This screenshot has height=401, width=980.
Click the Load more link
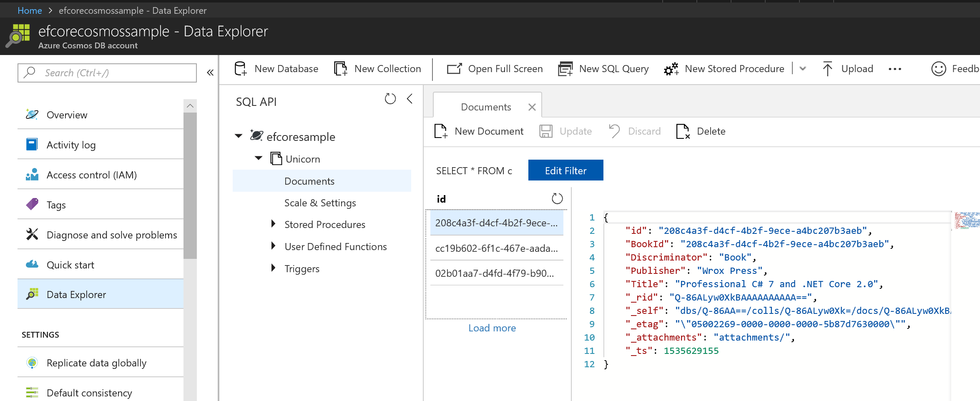(x=492, y=328)
